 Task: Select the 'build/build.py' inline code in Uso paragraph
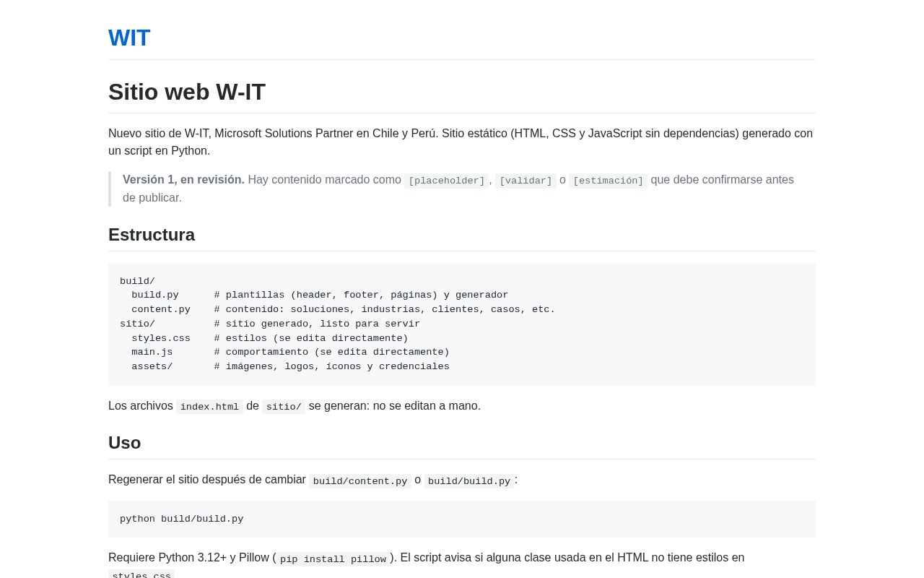(469, 481)
